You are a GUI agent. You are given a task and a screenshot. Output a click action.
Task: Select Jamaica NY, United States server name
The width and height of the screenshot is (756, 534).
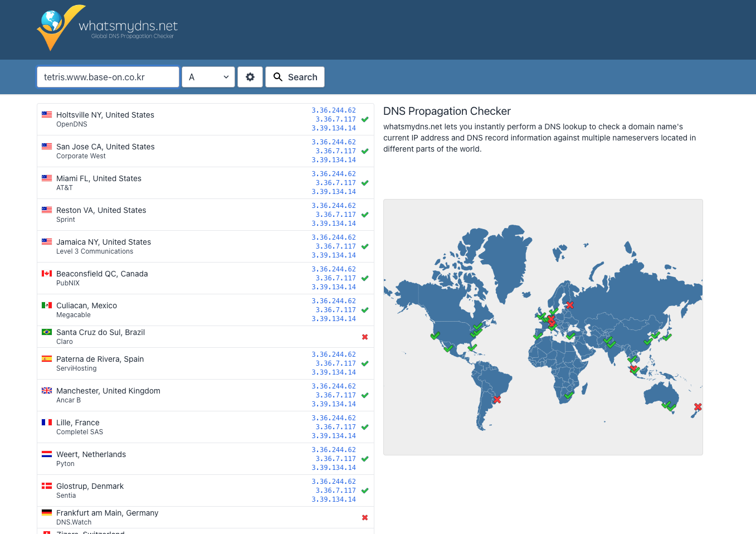tap(104, 242)
